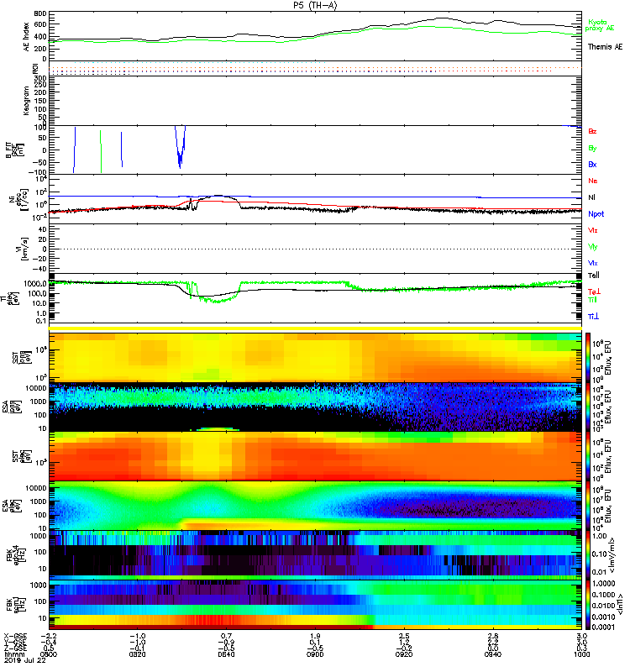This screenshot has width=630, height=672.
Task: Click the "0920" time tick label
Action: 404,654
